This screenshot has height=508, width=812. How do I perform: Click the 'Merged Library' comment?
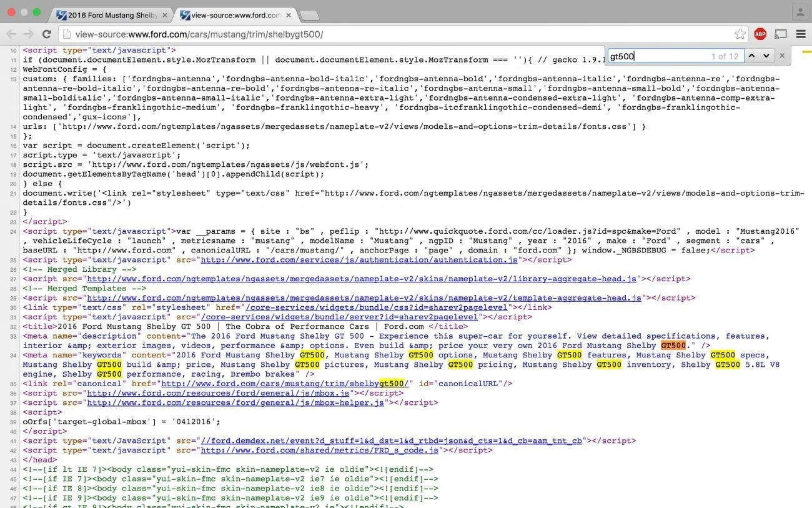(79, 269)
